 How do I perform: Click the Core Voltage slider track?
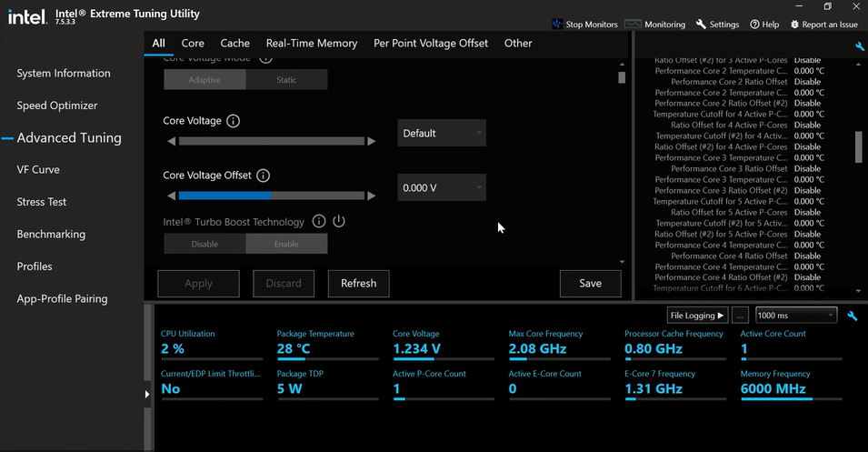point(271,141)
